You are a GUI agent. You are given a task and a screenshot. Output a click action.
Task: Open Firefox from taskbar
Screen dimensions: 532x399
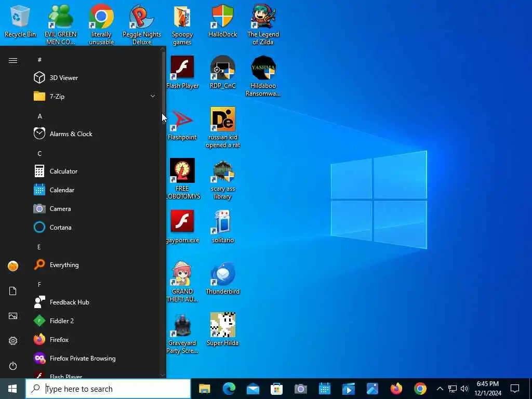click(396, 389)
